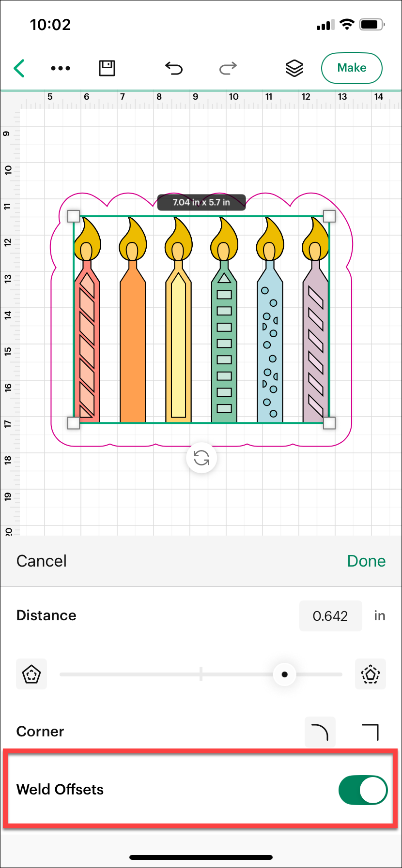The height and width of the screenshot is (868, 402).
Task: Tap the rotate handle below the design
Action: (201, 458)
